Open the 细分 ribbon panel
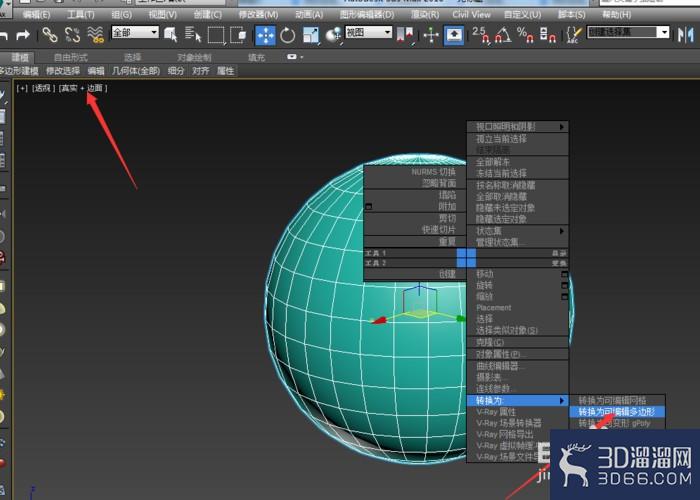The width and height of the screenshot is (700, 500). (x=176, y=71)
